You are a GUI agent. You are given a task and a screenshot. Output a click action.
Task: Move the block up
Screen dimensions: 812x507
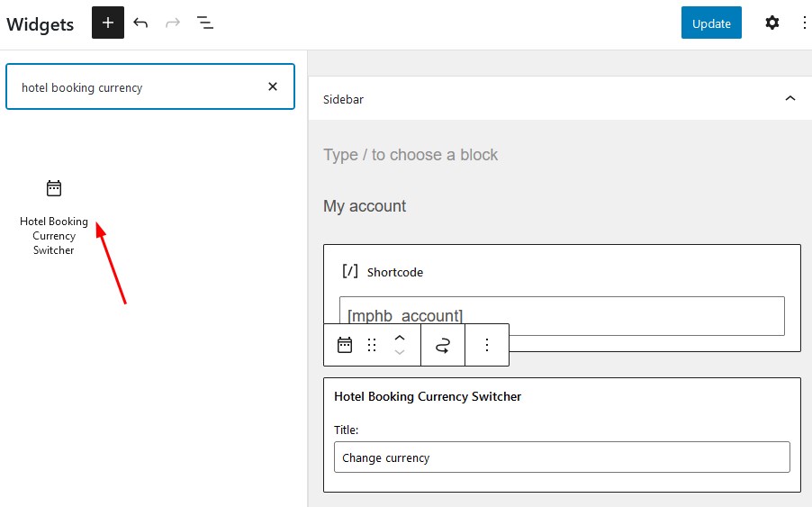[x=400, y=338]
